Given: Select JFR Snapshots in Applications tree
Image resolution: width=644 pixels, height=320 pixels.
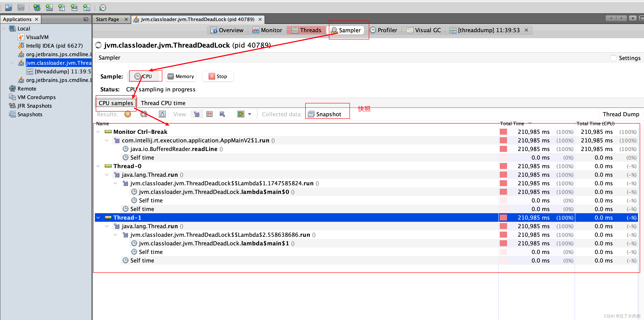Looking at the screenshot, I should pos(35,106).
